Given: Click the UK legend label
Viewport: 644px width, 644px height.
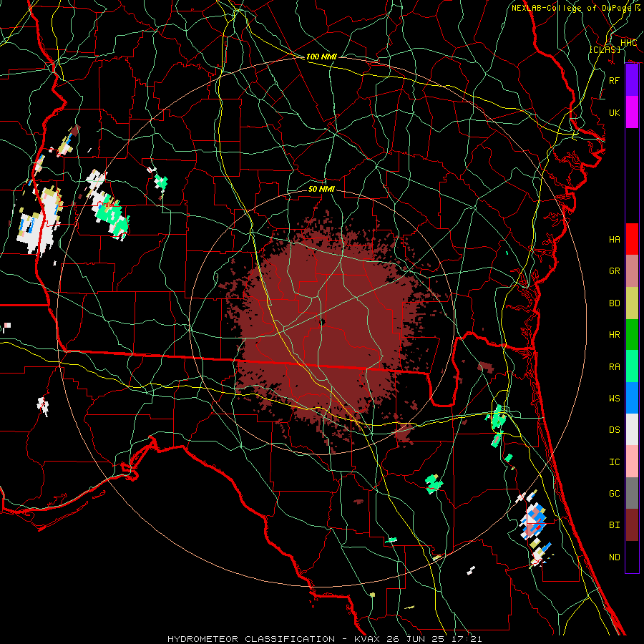Looking at the screenshot, I should coord(615,112).
